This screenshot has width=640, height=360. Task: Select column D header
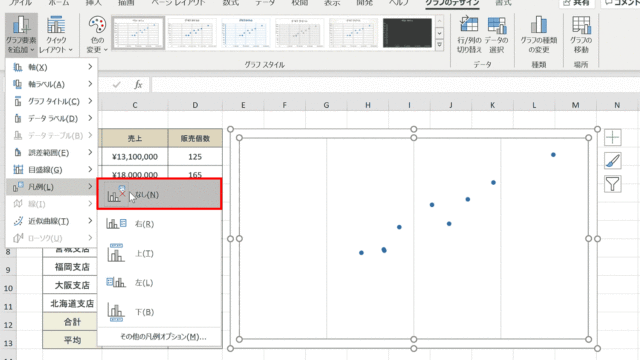pos(195,105)
